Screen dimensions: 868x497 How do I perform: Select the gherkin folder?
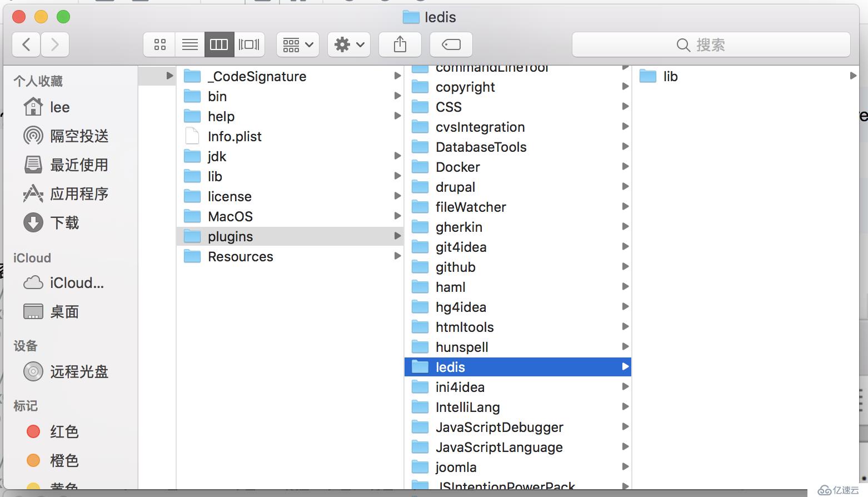518,227
